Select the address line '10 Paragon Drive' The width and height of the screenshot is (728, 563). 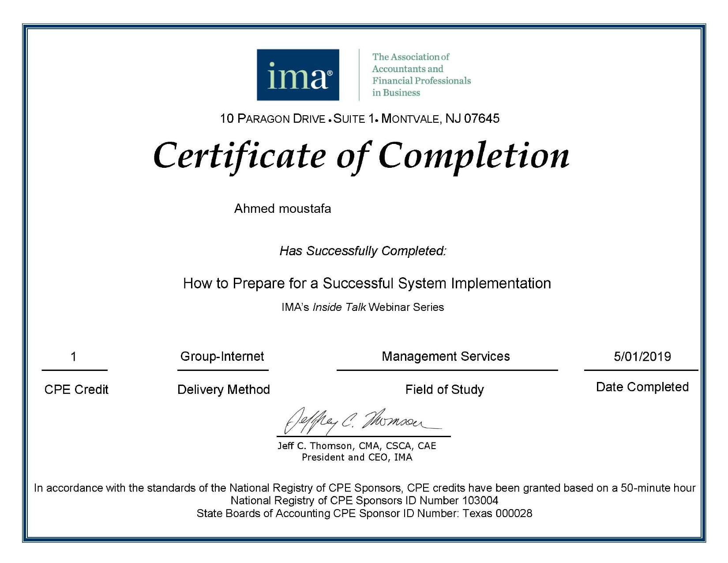[360, 118]
